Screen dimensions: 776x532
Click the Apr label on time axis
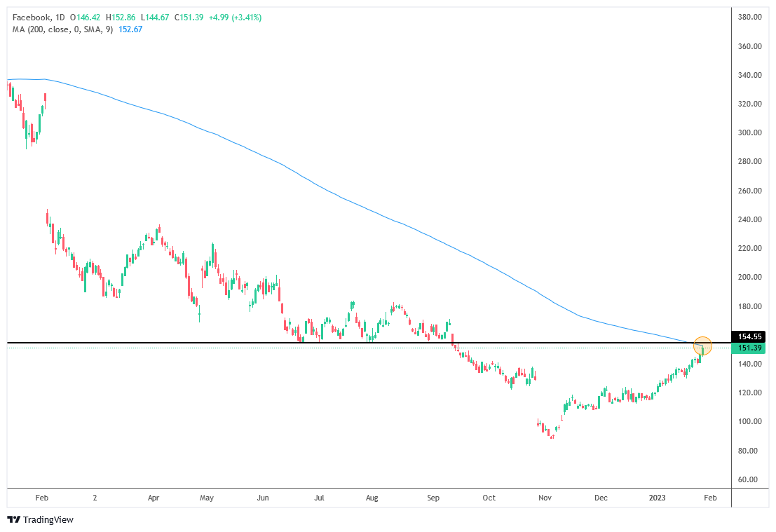(x=154, y=498)
